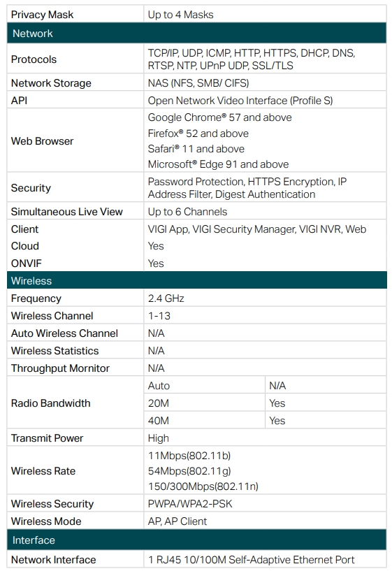Select the Transmit Power High value
392x571 pixels.
coord(159,438)
